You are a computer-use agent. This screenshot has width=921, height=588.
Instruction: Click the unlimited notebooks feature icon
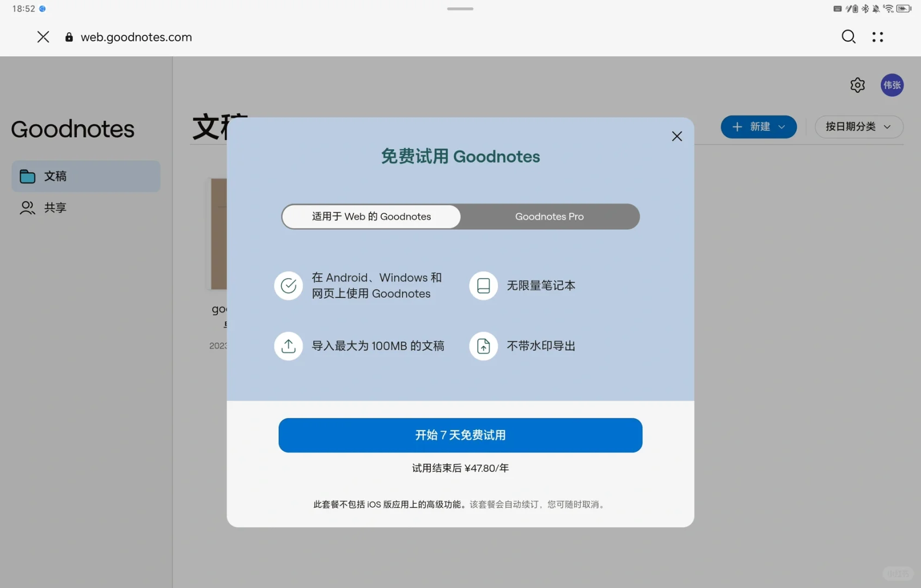tap(483, 285)
